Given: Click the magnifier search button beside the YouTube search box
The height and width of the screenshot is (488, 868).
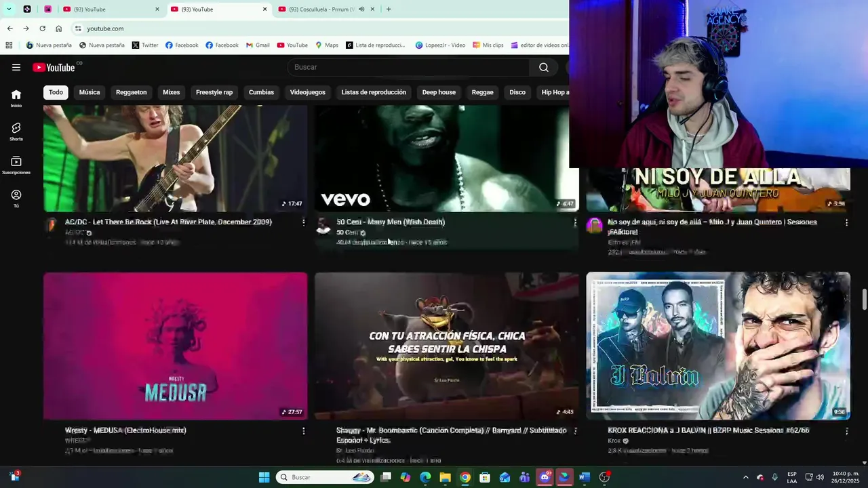Looking at the screenshot, I should (x=544, y=67).
